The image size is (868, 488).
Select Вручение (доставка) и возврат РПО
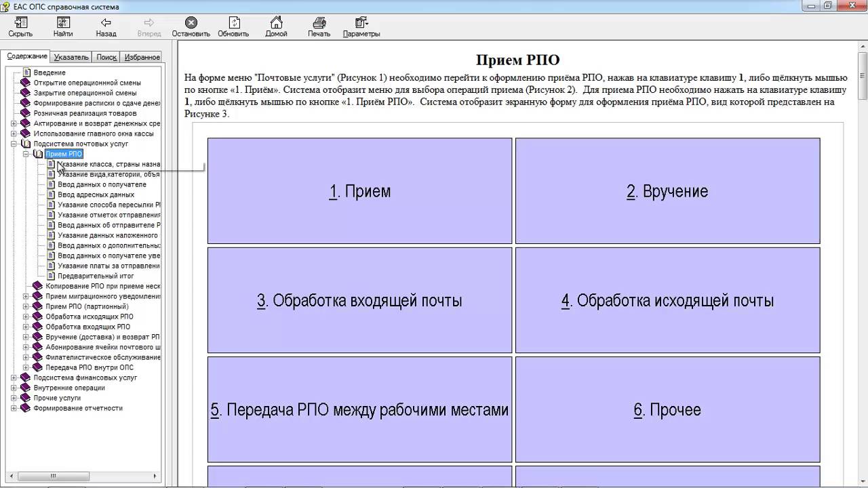click(103, 337)
